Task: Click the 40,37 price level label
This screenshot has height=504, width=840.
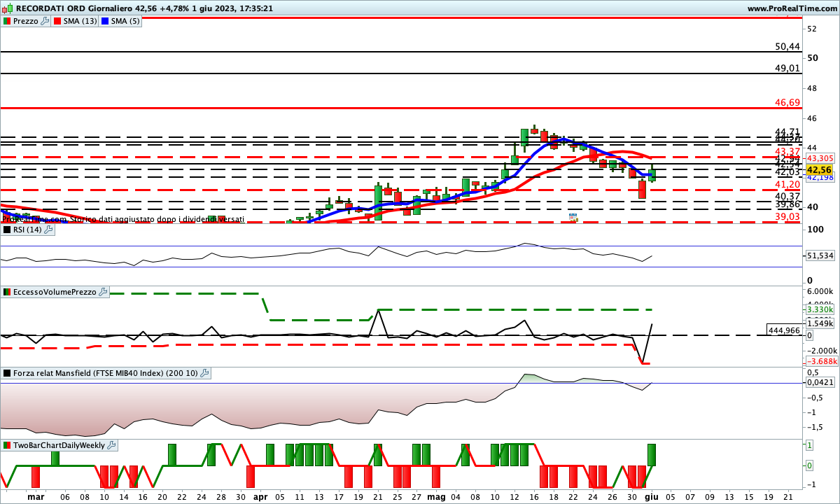Action: pyautogui.click(x=787, y=197)
